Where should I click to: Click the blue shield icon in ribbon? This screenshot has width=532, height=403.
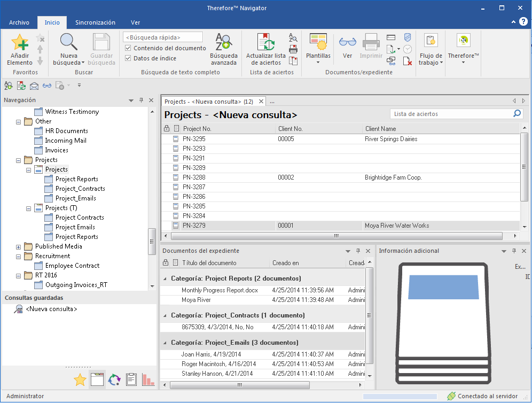(408, 37)
